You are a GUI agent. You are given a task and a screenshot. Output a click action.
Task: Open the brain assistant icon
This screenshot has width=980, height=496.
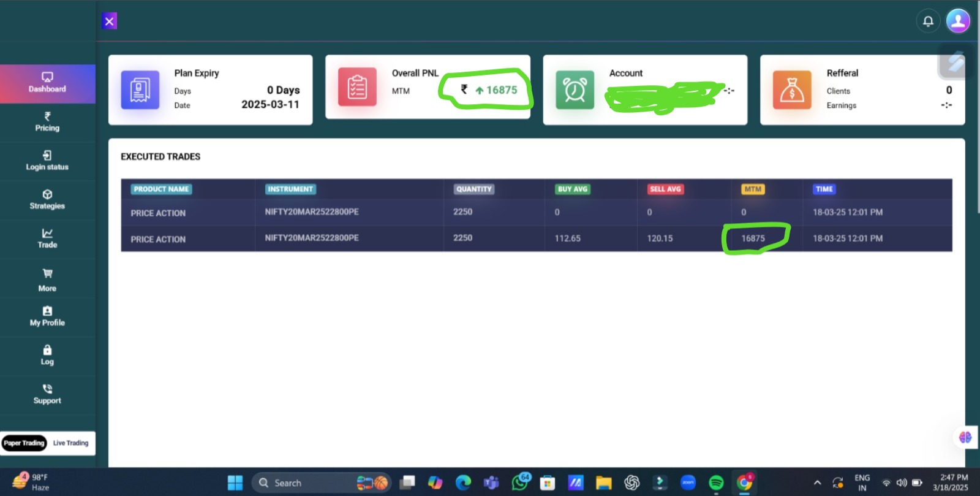[x=965, y=437]
